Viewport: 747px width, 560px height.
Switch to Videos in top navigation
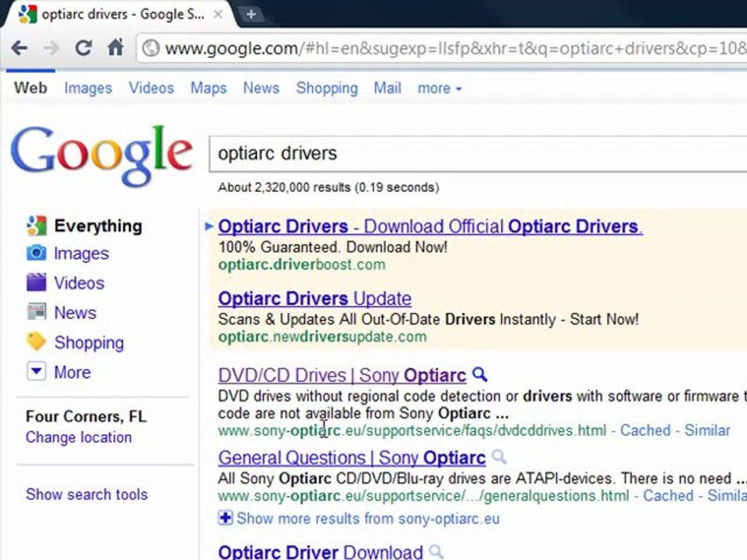click(151, 88)
